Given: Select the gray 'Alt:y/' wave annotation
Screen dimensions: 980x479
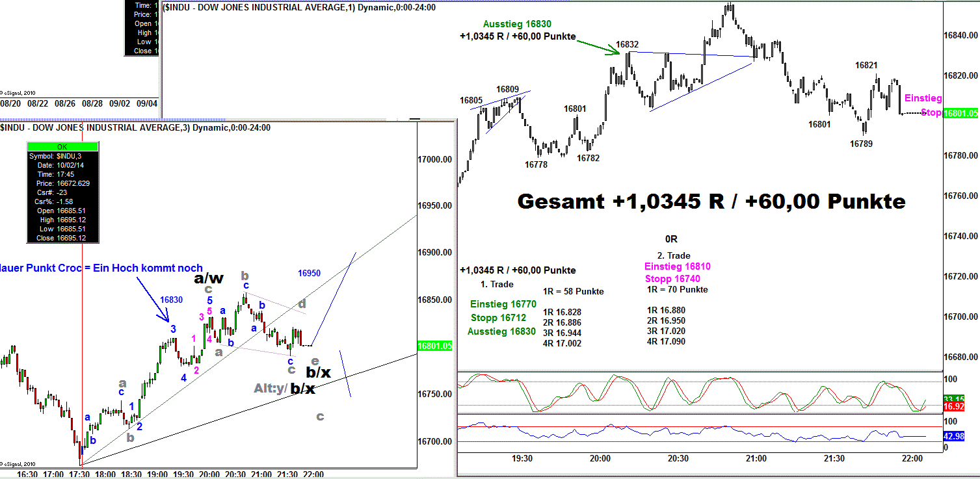Looking at the screenshot, I should 271,388.
